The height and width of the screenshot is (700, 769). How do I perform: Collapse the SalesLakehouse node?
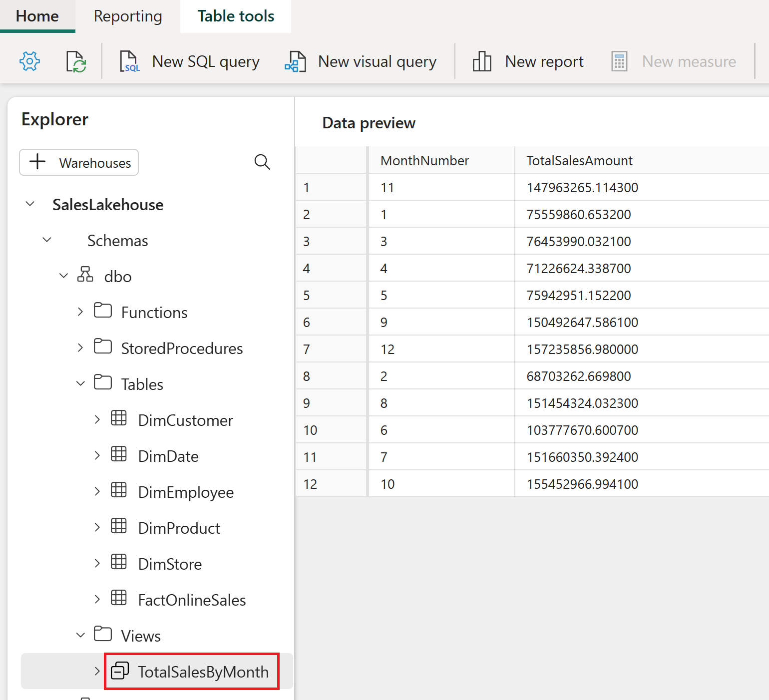coord(30,204)
